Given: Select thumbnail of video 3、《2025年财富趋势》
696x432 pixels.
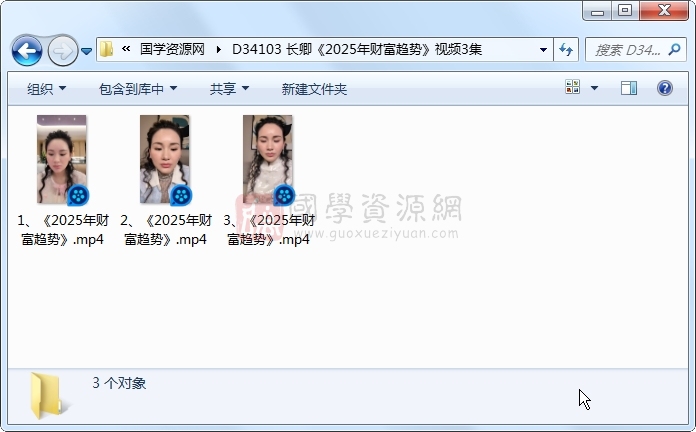Looking at the screenshot, I should [x=268, y=160].
